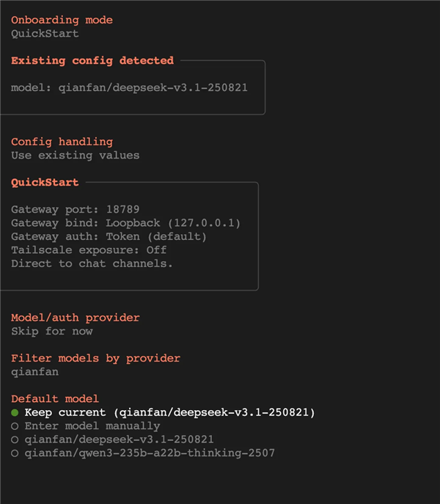
Task: Click the model: qianfan/deepseek-v3.1-250821 config line
Action: (x=129, y=88)
